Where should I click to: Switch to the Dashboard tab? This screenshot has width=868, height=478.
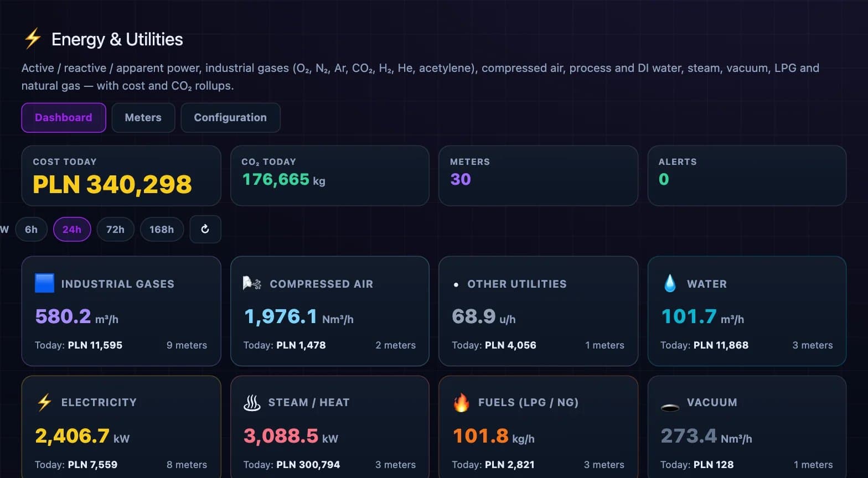pyautogui.click(x=64, y=117)
